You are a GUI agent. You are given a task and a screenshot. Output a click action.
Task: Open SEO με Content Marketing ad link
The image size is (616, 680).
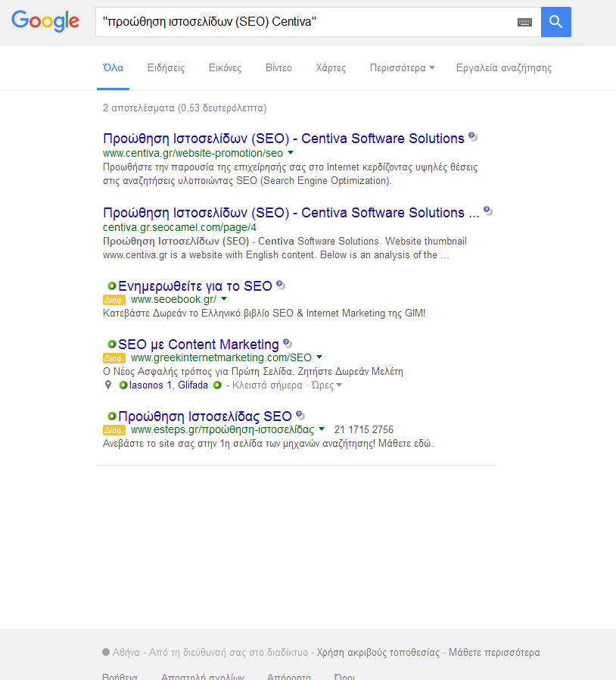click(198, 345)
